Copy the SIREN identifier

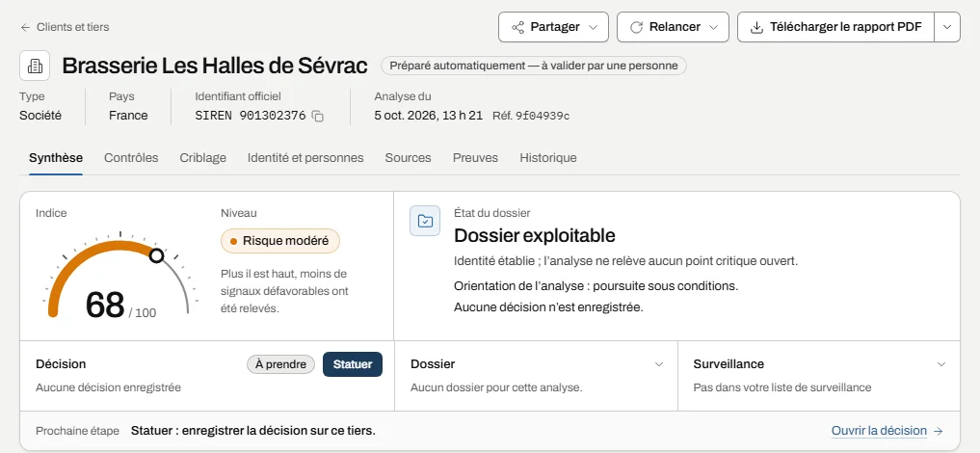317,117
